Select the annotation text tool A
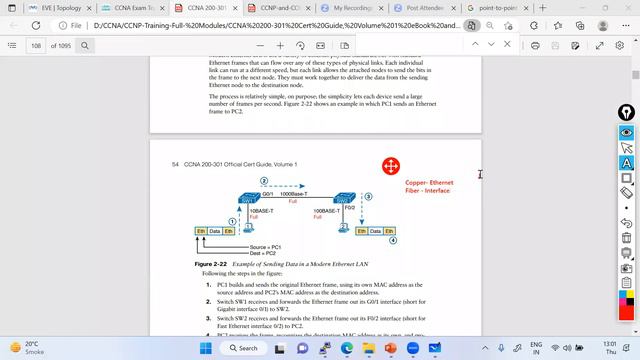The image size is (640, 360). pyautogui.click(x=626, y=163)
